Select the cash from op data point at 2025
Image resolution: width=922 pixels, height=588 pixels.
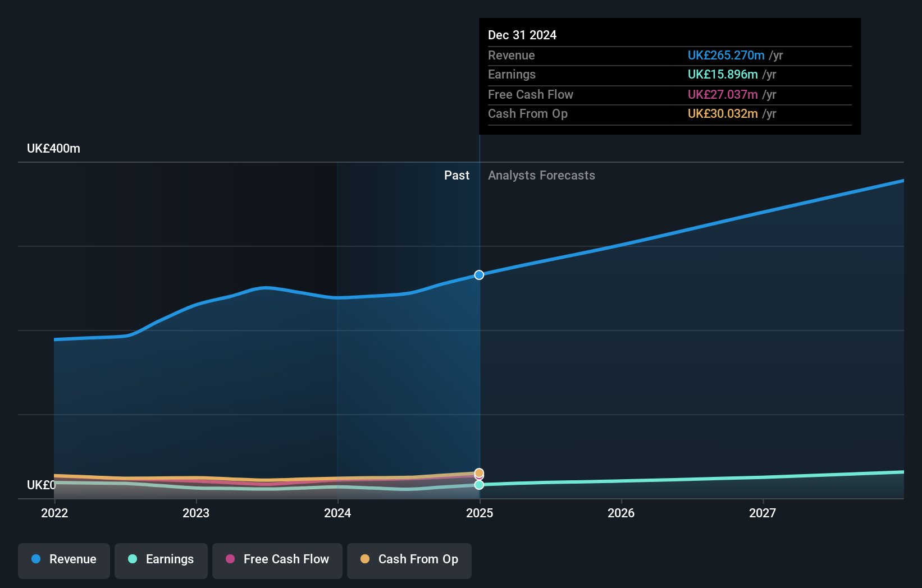[x=479, y=473]
